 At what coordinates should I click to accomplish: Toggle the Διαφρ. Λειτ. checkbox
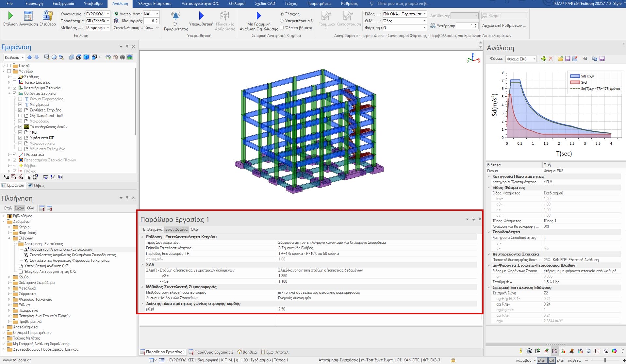116,14
